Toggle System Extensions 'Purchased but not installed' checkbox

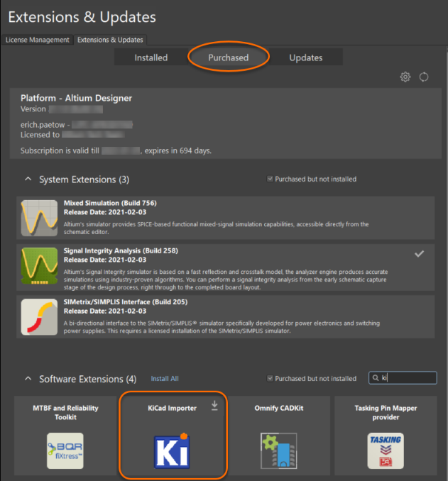(270, 179)
